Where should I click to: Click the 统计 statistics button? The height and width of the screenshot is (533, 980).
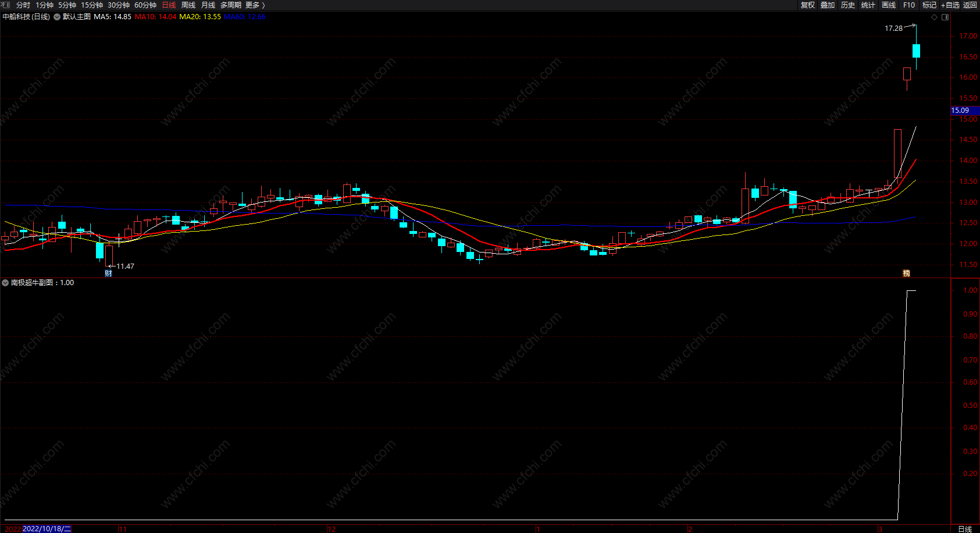pos(868,5)
